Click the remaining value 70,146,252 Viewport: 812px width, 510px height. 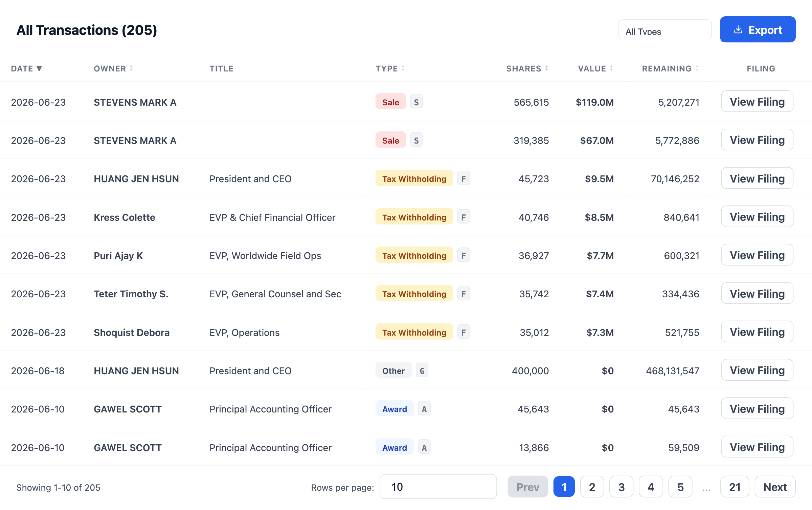coord(675,178)
